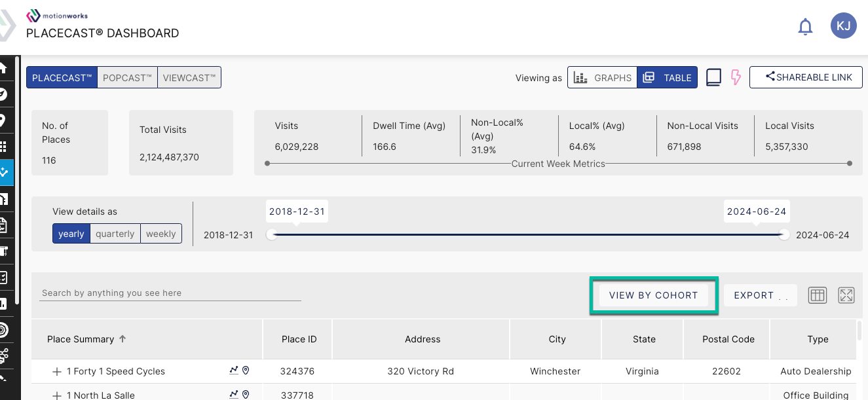Click the '320 Victory Rd' address cell

[421, 371]
